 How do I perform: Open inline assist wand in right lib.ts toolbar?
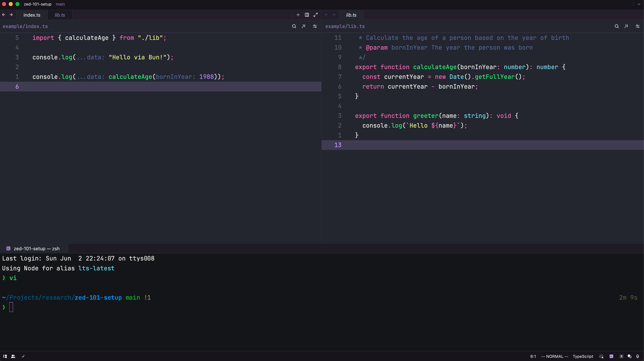click(626, 26)
